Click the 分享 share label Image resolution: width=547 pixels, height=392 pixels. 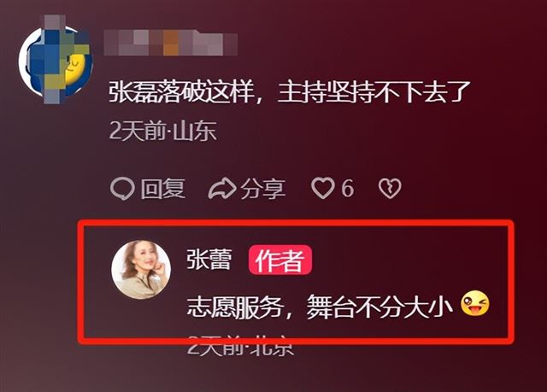point(263,189)
